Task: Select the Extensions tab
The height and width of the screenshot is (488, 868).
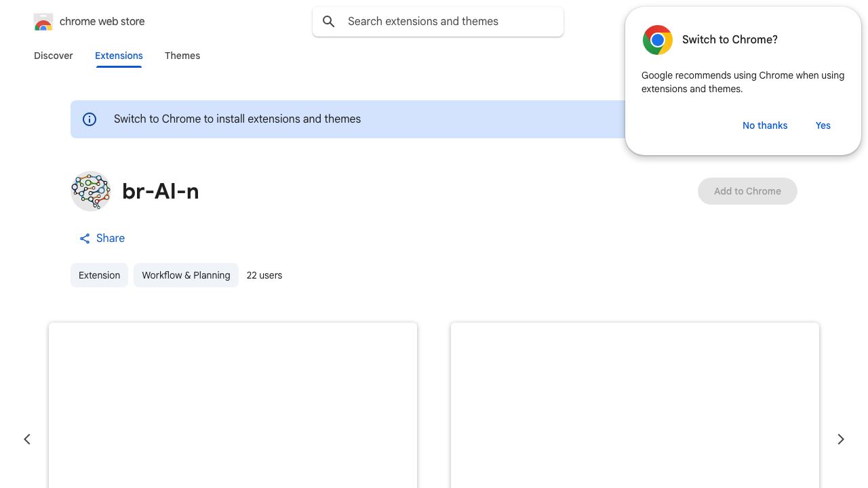Action: point(119,56)
